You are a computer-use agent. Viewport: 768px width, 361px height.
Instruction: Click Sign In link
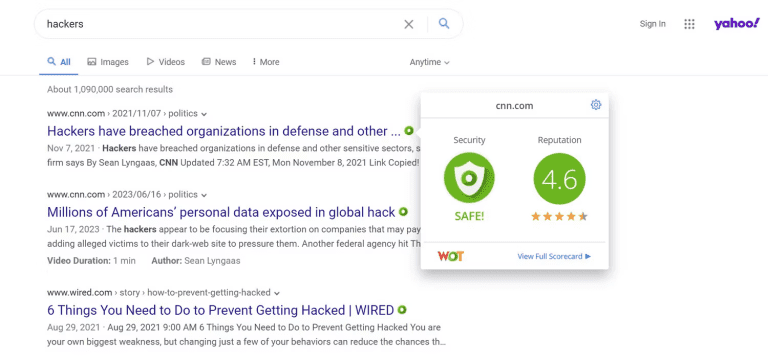[652, 24]
